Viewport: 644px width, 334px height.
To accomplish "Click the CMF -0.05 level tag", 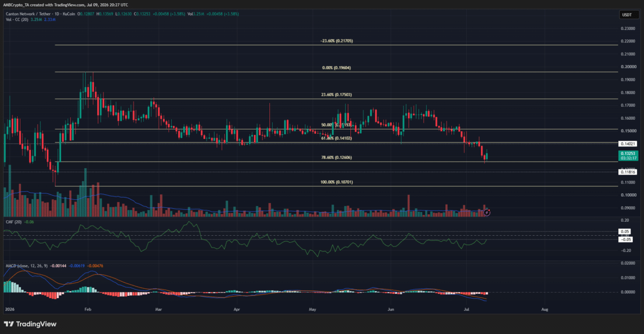I will [626, 239].
